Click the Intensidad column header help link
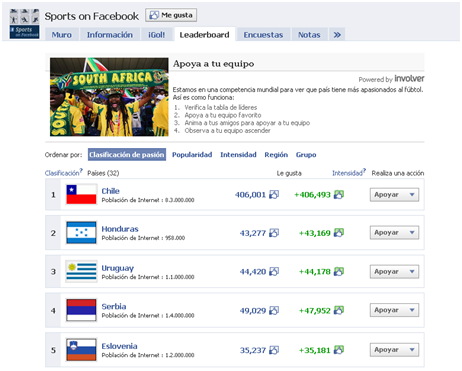 (x=349, y=173)
